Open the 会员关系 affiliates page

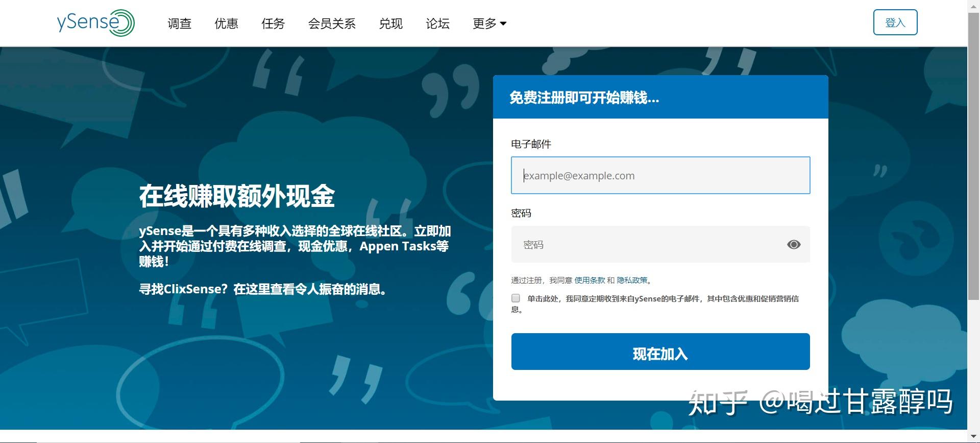point(332,24)
